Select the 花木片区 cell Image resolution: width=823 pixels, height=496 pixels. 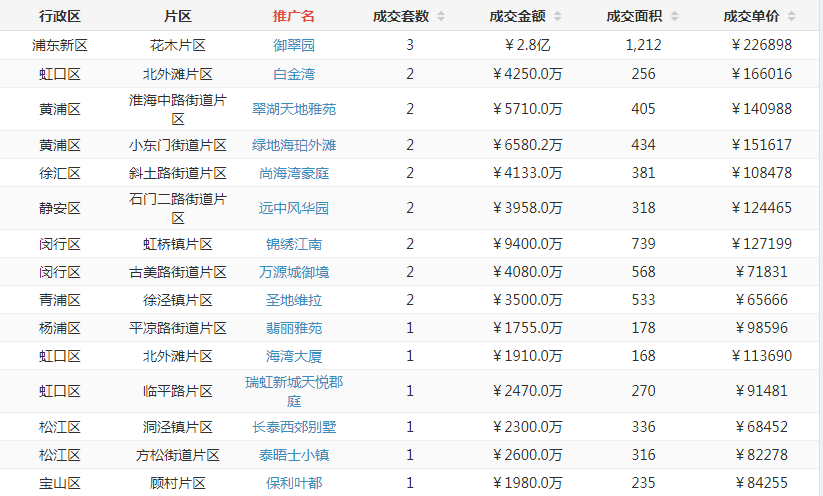[x=177, y=45]
